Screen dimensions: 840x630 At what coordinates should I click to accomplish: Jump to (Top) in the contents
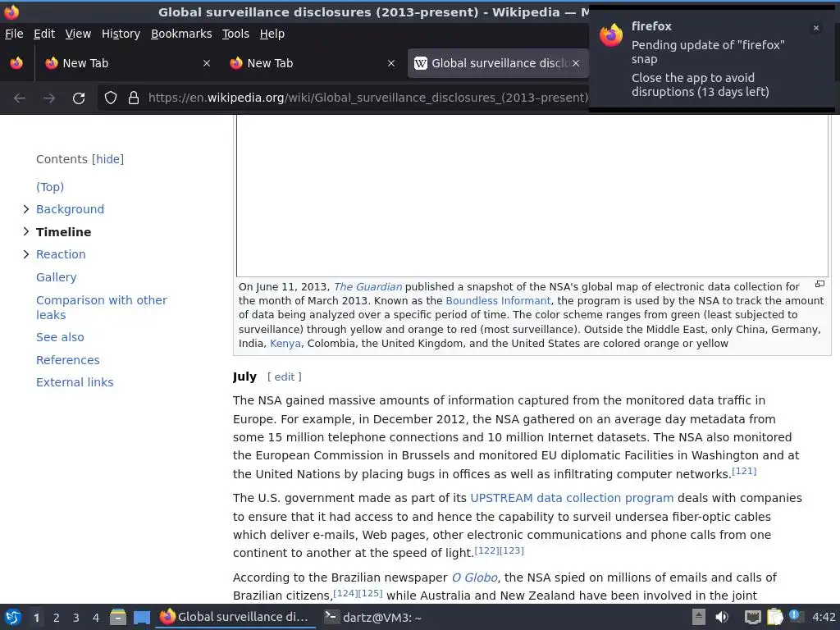click(50, 187)
